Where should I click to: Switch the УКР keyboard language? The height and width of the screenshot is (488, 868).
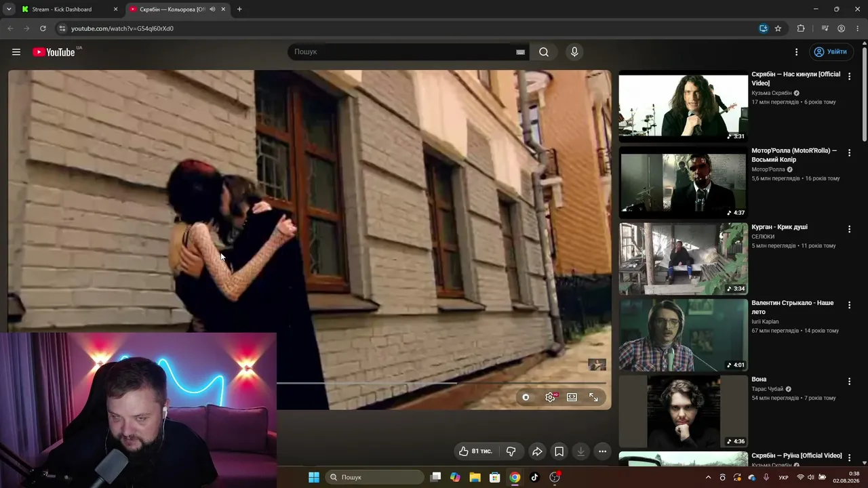coord(784,477)
